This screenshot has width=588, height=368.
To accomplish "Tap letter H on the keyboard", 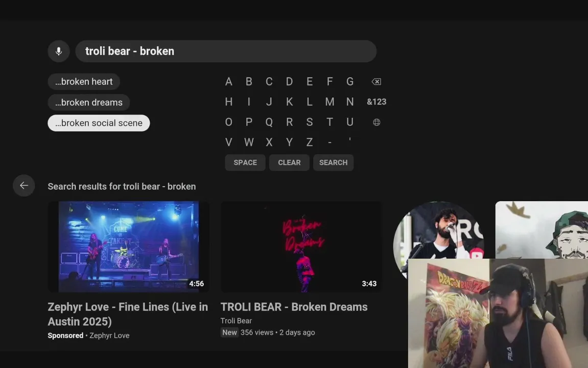I will [228, 102].
